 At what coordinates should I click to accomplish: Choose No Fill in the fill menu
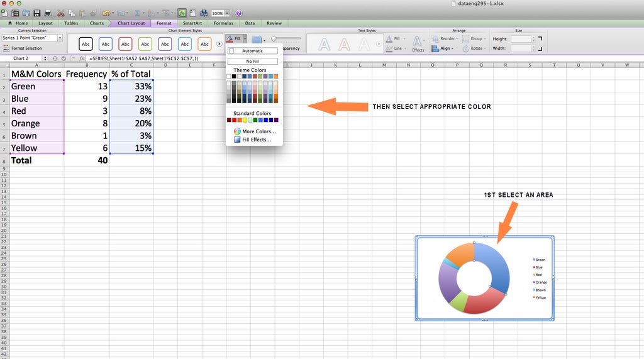point(252,61)
